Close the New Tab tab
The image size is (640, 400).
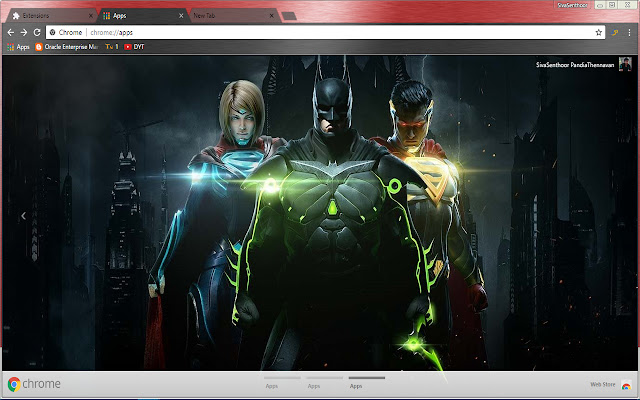[271, 16]
